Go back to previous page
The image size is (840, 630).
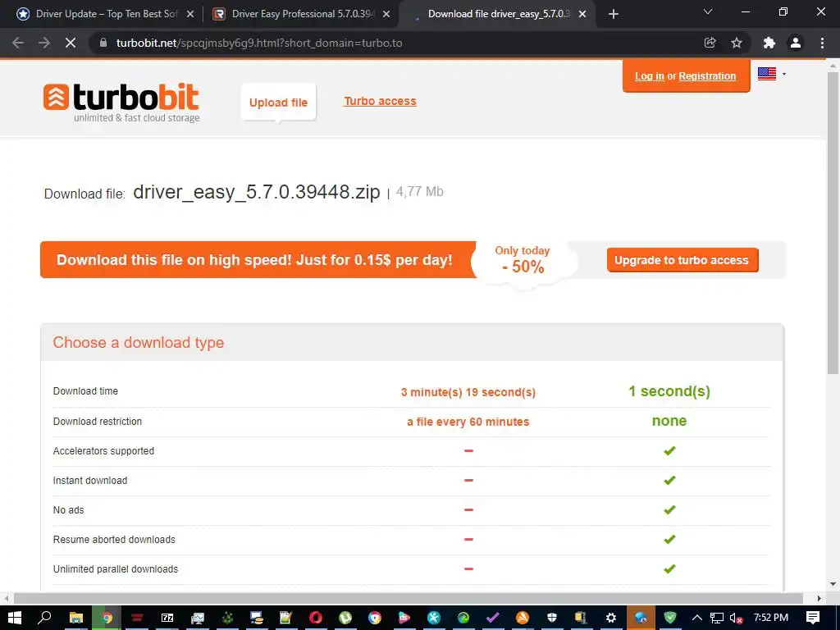coord(18,43)
